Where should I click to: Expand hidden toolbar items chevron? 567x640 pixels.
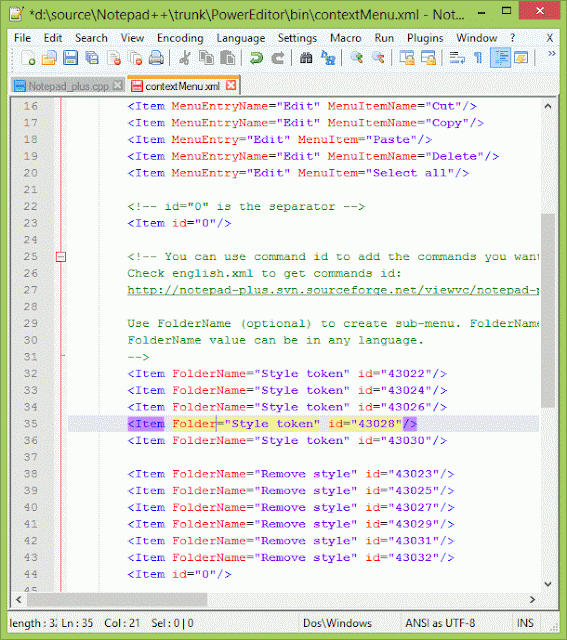(551, 53)
